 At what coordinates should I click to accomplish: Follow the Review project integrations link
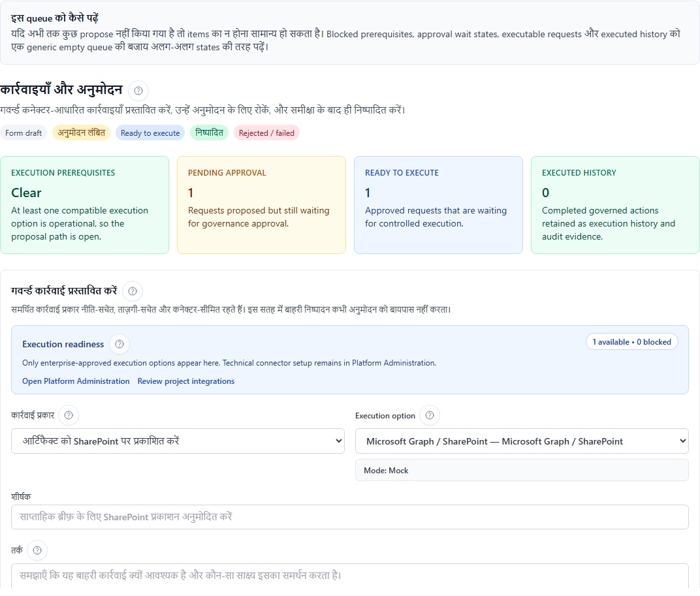(x=186, y=381)
